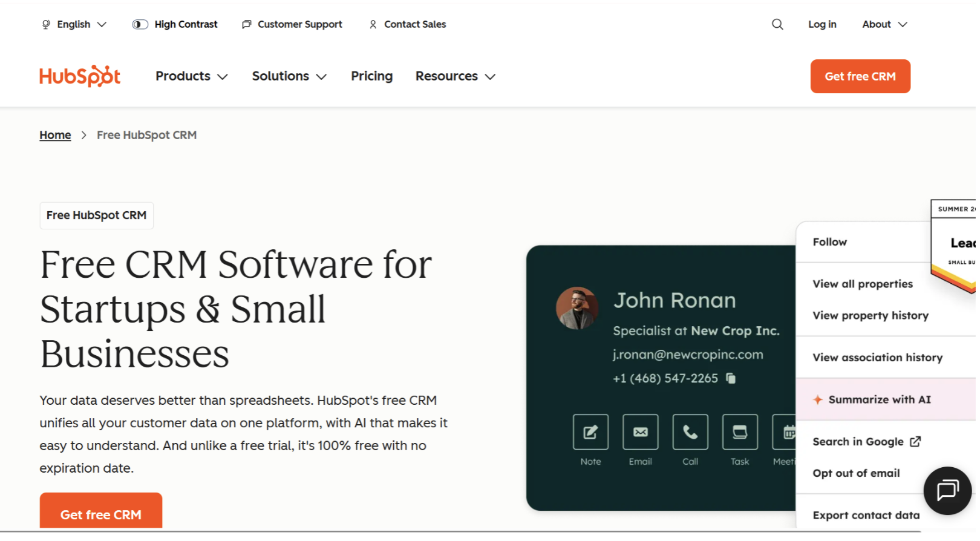Screen dimensions: 980x541
Task: Click the email j.ronan@newcropinc.com
Action: (688, 355)
